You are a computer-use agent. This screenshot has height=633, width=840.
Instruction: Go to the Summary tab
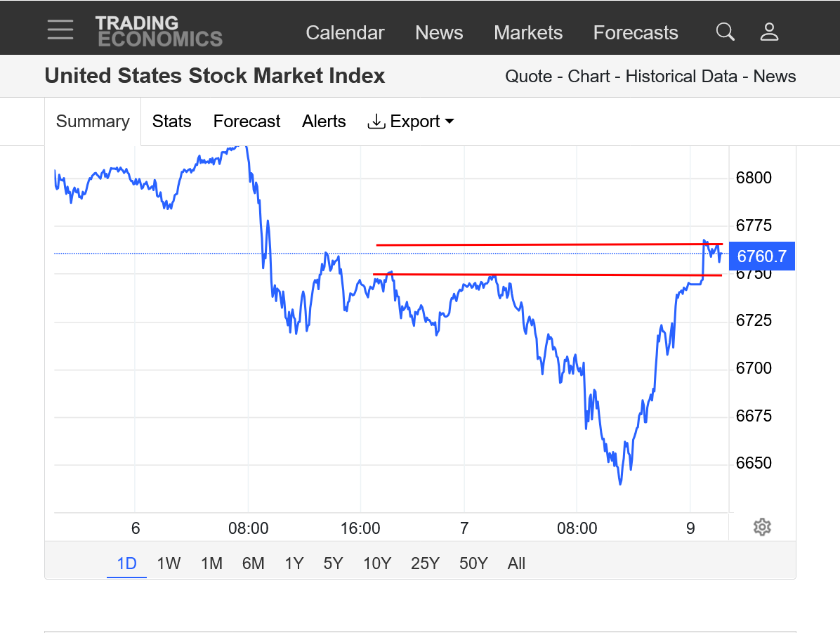tap(93, 122)
